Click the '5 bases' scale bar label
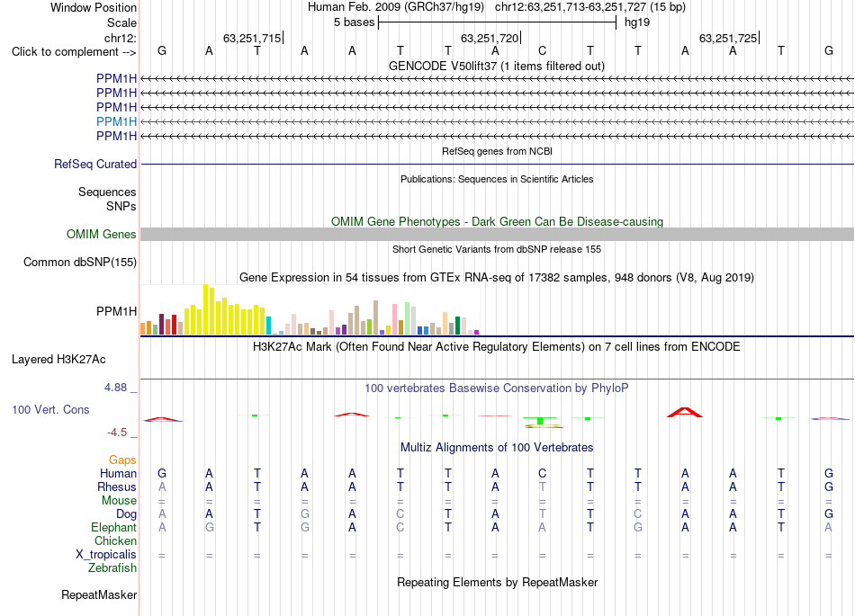Screen dimensions: 855x616 tap(354, 22)
